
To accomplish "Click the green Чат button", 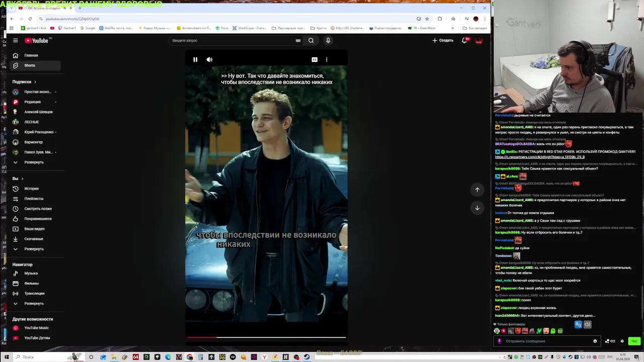I will (634, 341).
